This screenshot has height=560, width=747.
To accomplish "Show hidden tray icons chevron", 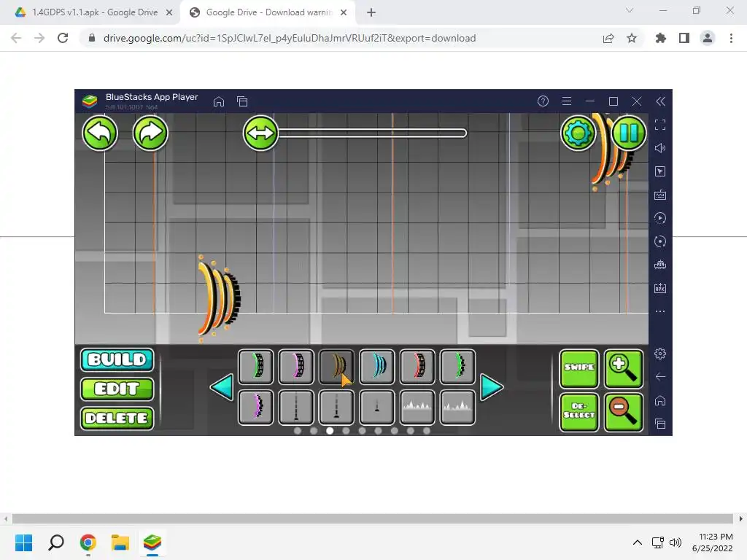I will [638, 542].
